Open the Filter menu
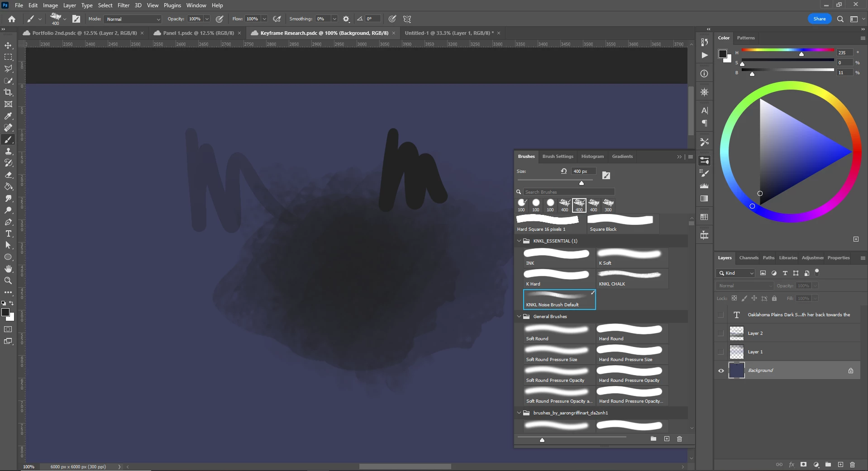Image resolution: width=868 pixels, height=471 pixels. [x=124, y=5]
